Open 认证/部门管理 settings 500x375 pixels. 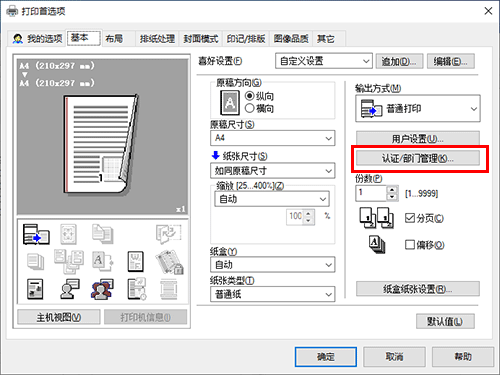tap(418, 158)
